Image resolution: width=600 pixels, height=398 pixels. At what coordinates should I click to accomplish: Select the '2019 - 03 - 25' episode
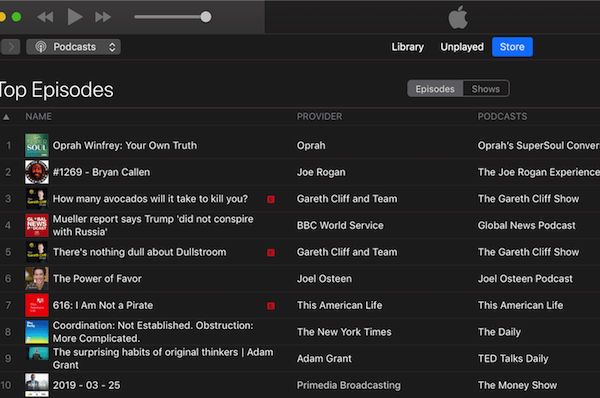point(86,385)
